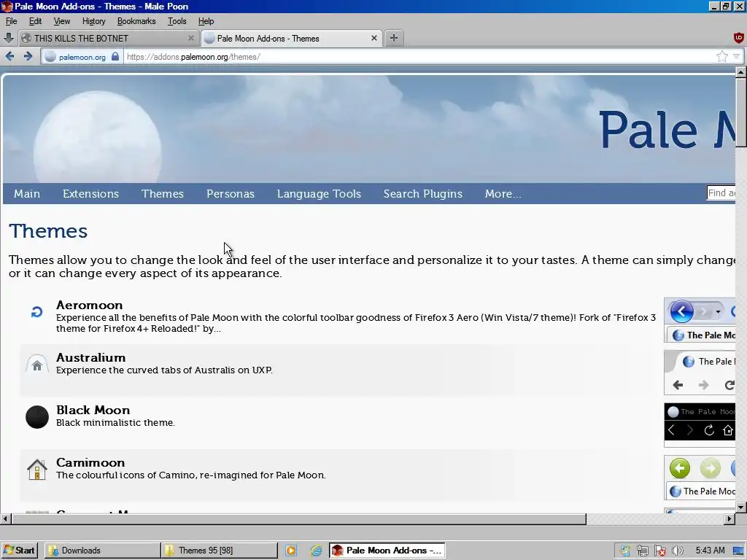Close the THIS KILLS THE BOTNET tab
Image resolution: width=747 pixels, height=560 pixels.
tap(191, 38)
